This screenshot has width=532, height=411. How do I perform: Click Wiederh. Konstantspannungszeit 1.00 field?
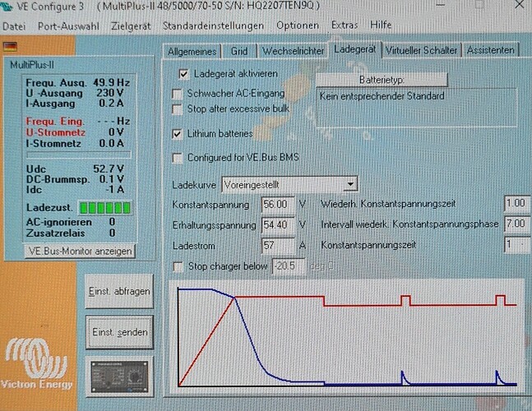click(516, 204)
